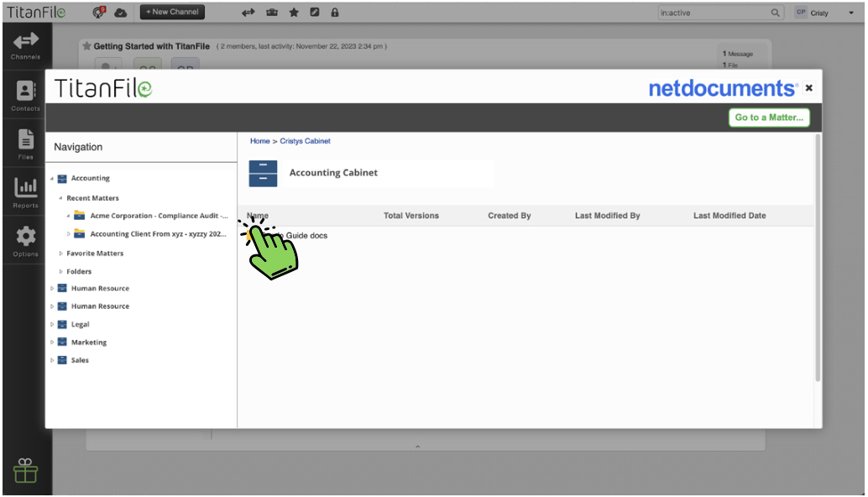Select Recent Matters label in tree
Viewport: 868px width, 497px height.
coord(92,198)
